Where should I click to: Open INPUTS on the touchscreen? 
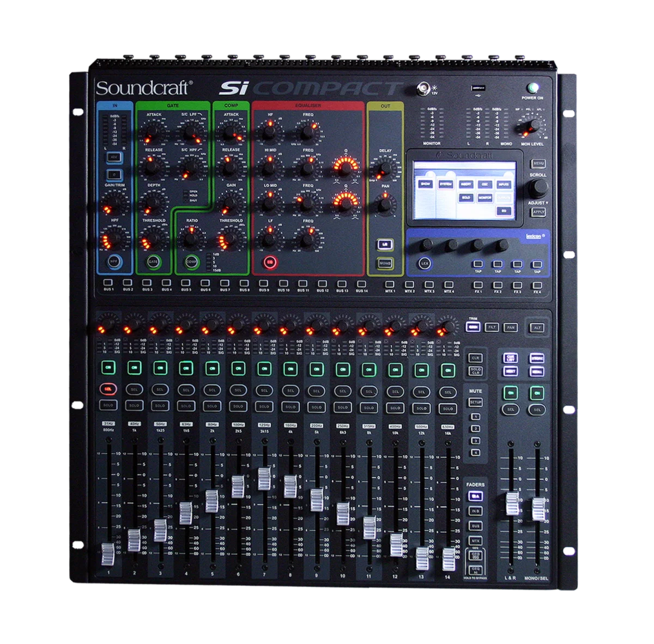coord(504,185)
